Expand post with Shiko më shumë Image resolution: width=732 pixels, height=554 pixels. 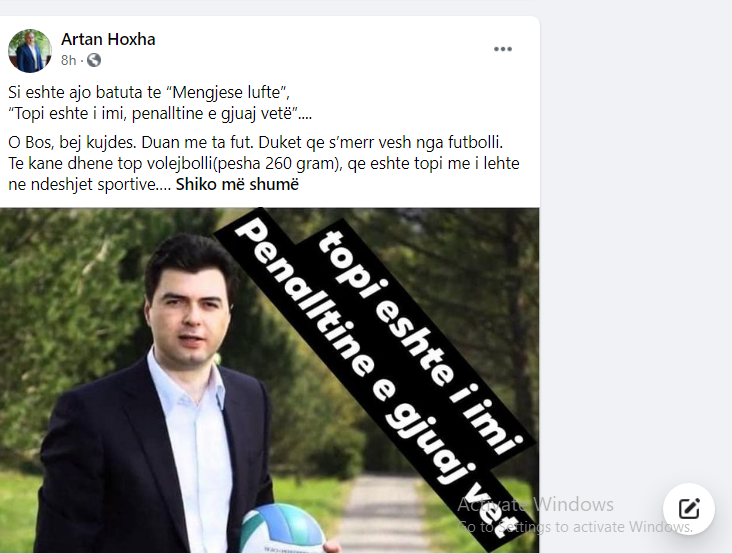pyautogui.click(x=237, y=184)
